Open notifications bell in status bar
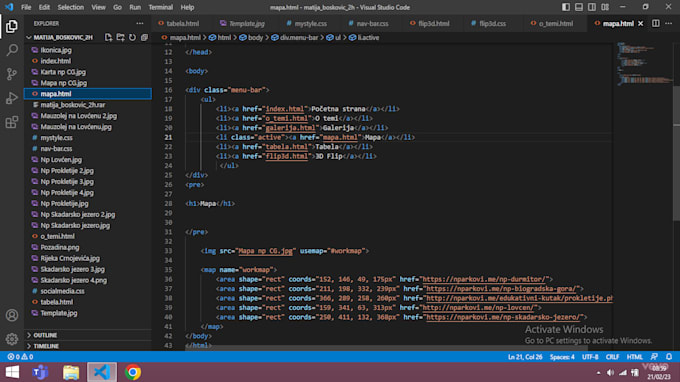680x382 pixels. pyautogui.click(x=669, y=357)
